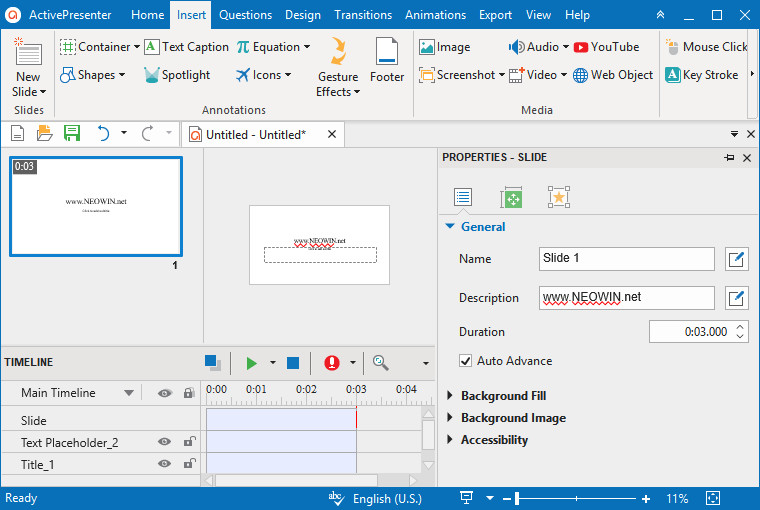Image resolution: width=760 pixels, height=510 pixels.
Task: Open the Size & Properties tab icon
Action: [511, 197]
